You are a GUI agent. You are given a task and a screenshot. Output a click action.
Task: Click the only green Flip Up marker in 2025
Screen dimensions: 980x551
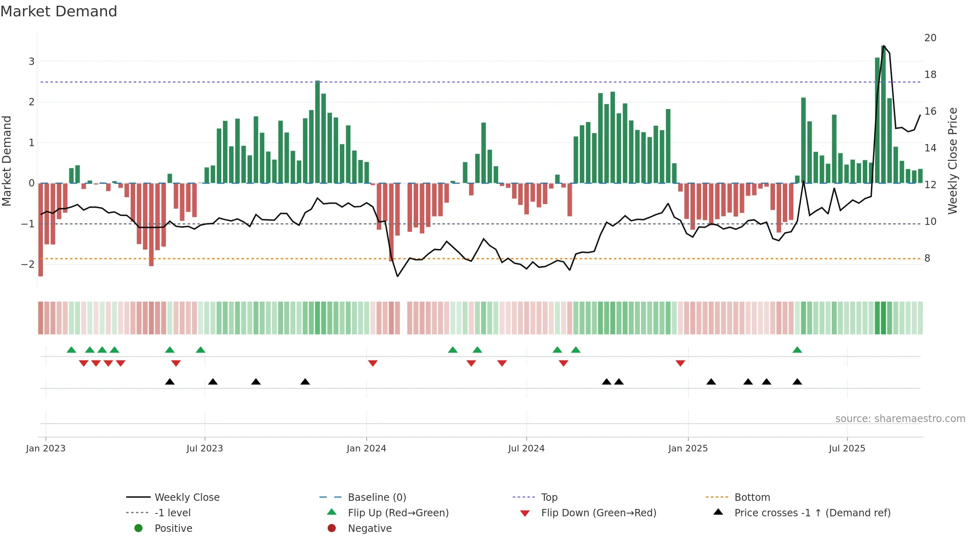click(797, 350)
